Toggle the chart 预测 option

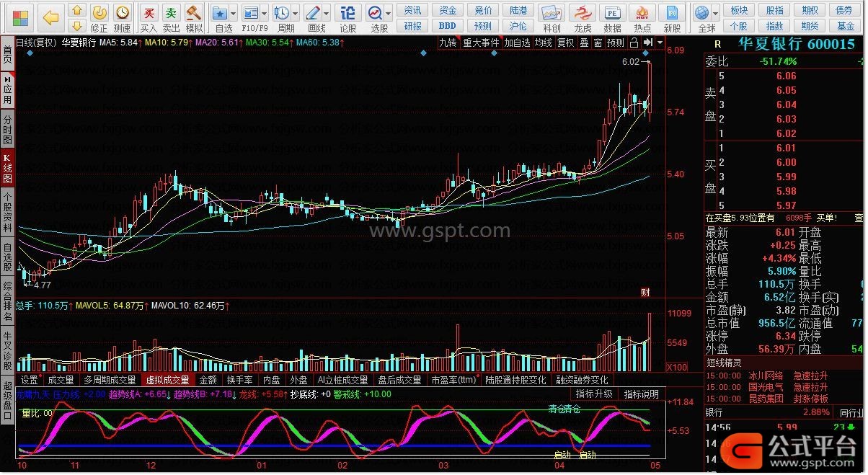click(616, 43)
